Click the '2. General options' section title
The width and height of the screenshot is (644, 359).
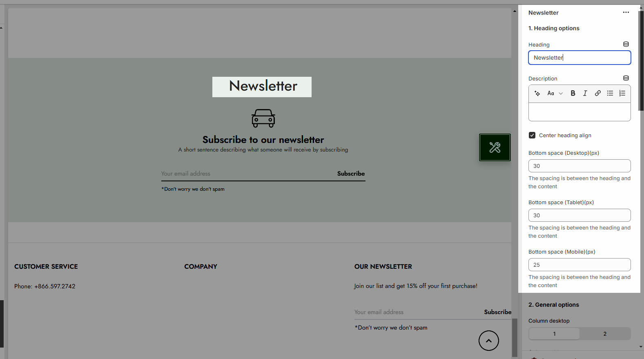click(554, 305)
